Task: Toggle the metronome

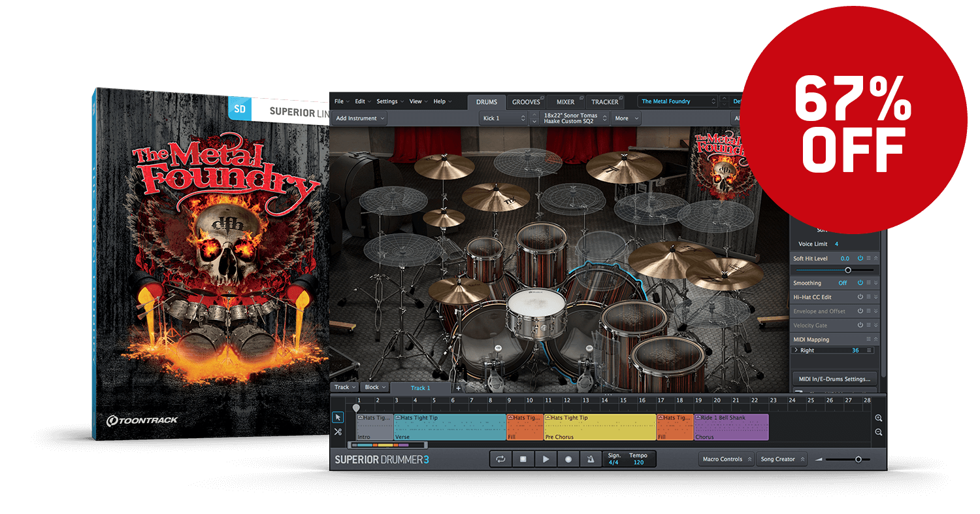Action: [590, 459]
